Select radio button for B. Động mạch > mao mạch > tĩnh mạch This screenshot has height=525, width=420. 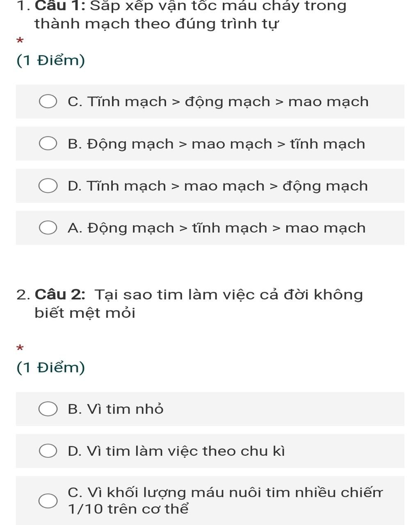tap(48, 144)
